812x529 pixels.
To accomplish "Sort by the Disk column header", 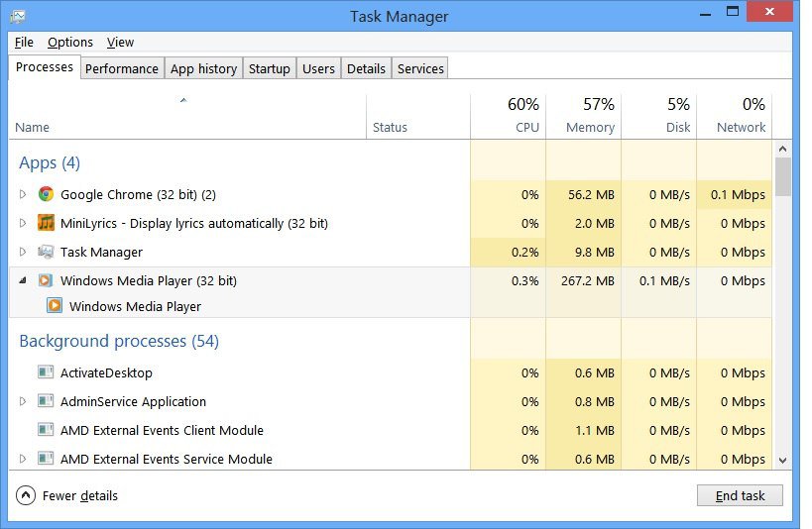I will [x=658, y=117].
